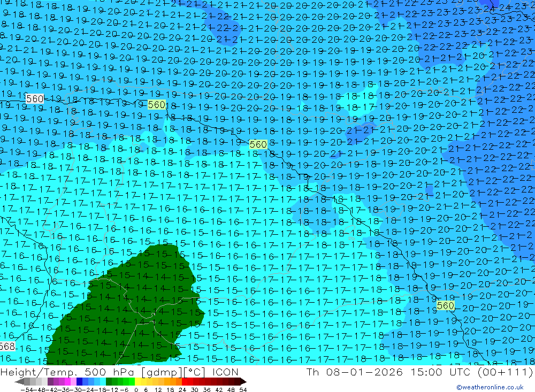The height and width of the screenshot is (392, 535).
Task: Select the '15:00 UTC' time text
Action: click(441, 372)
